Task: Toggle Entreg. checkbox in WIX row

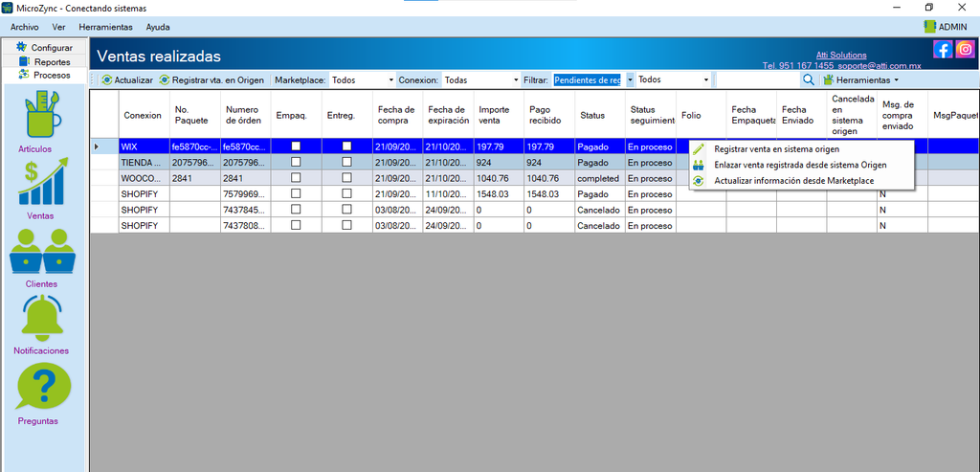Action: point(346,146)
